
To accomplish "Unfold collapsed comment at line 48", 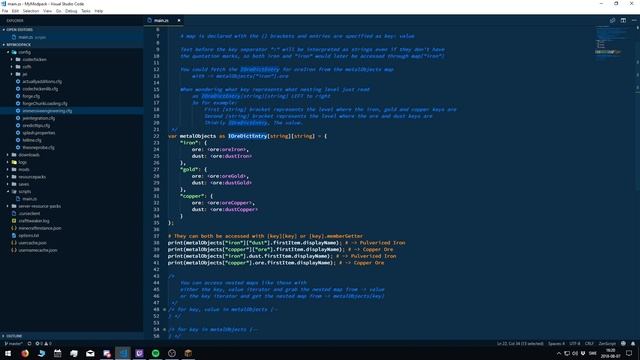I will pyautogui.click(x=164, y=310).
